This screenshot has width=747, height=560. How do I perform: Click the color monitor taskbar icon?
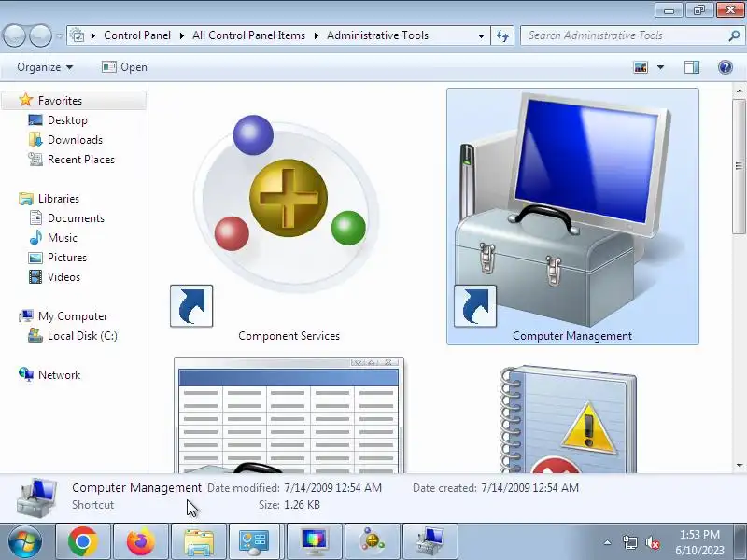315,541
